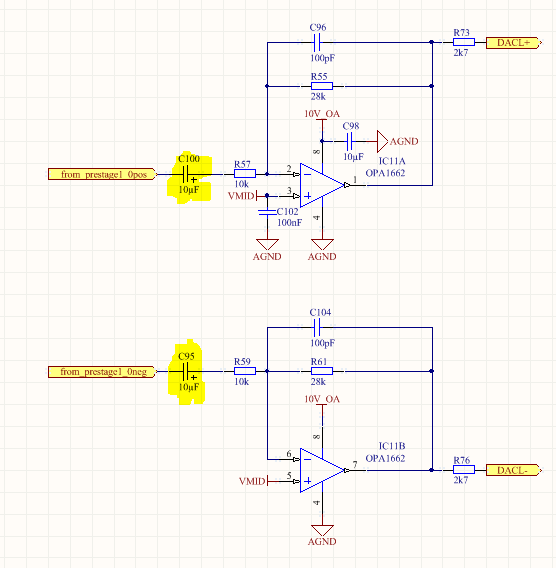This screenshot has height=568, width=556.
Task: Select op-amp IC11B triangle symbol
Action: point(322,470)
